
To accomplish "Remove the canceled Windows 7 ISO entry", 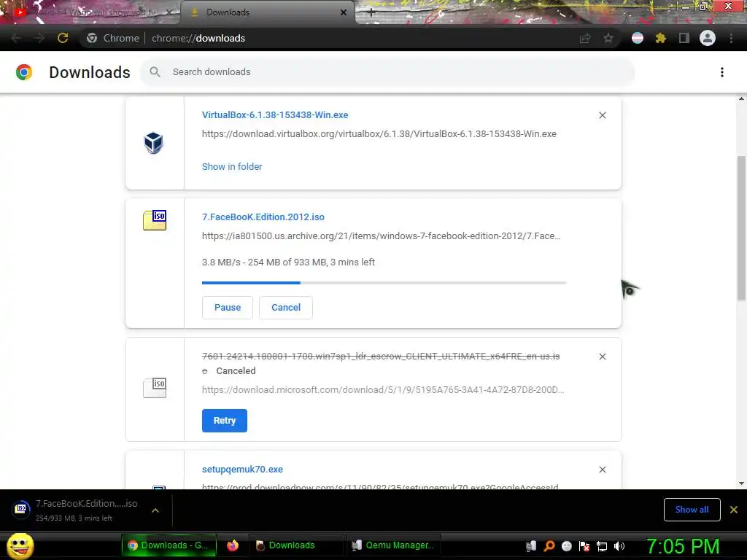I will coord(603,357).
